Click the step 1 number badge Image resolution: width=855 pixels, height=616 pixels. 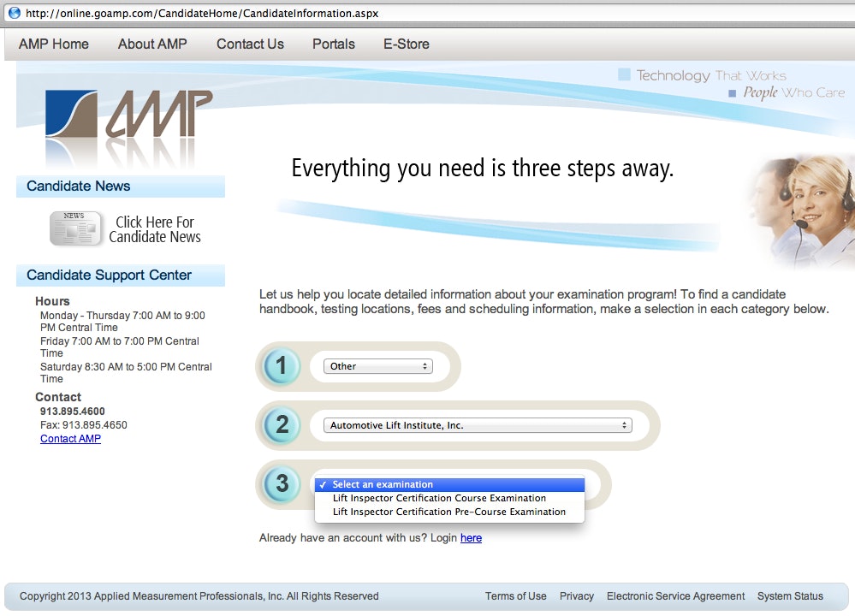click(x=282, y=366)
